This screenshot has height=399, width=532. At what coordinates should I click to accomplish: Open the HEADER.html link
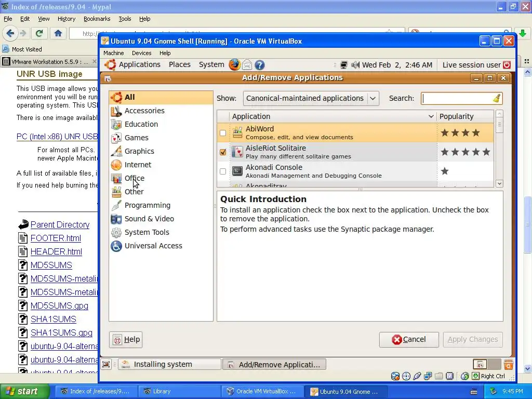pyautogui.click(x=56, y=252)
